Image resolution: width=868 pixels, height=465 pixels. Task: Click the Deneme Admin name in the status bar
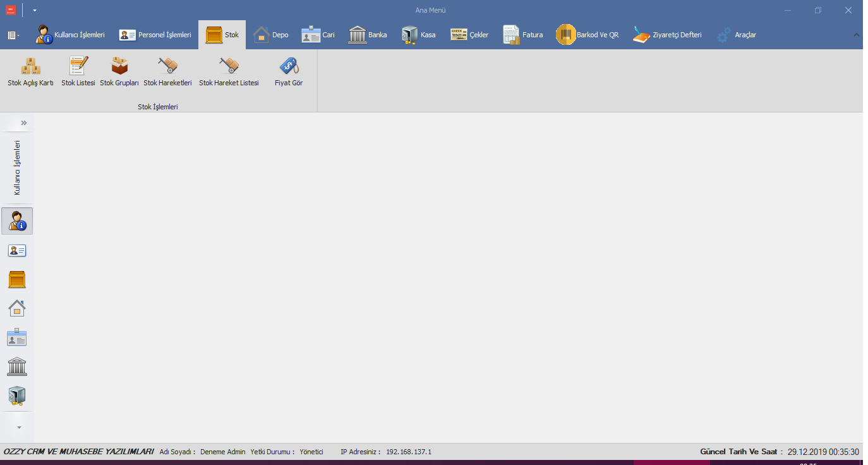click(x=223, y=452)
